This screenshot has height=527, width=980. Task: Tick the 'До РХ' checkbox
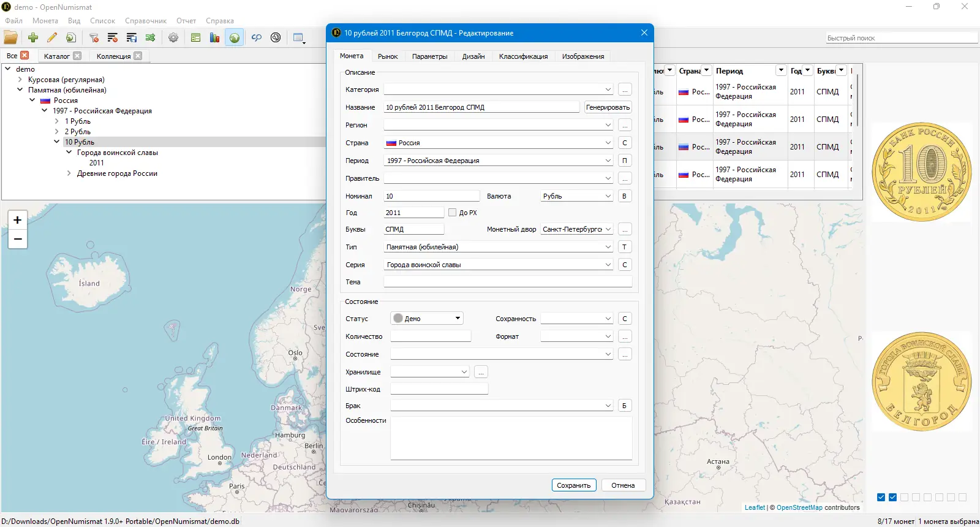pos(453,213)
